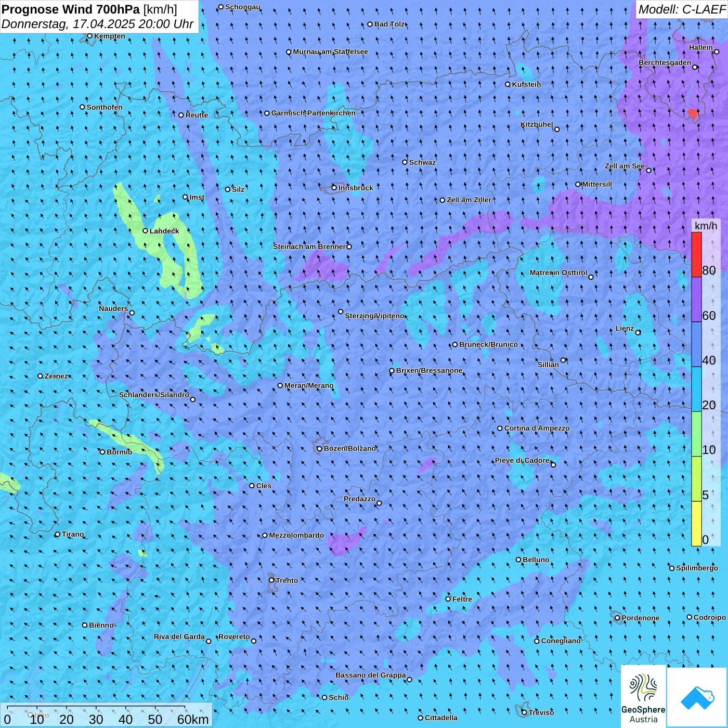
Task: Click the Treviso city marker
Action: 524,712
